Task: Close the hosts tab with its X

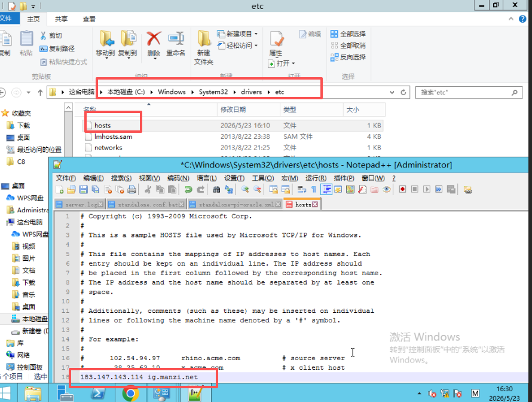Action: tap(315, 204)
